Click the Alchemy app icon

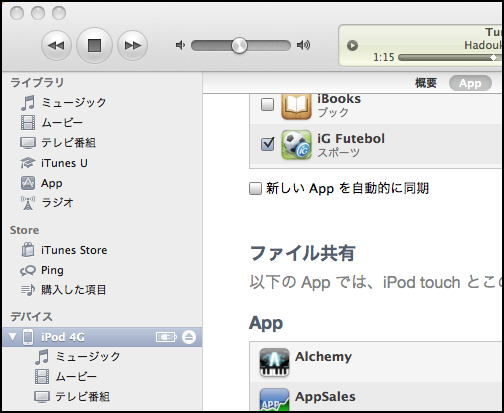[274, 362]
